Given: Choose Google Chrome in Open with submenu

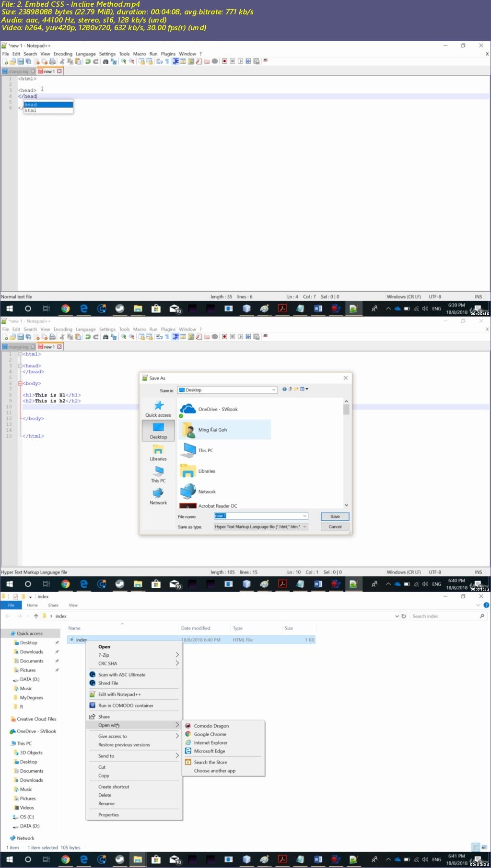Looking at the screenshot, I should point(210,734).
